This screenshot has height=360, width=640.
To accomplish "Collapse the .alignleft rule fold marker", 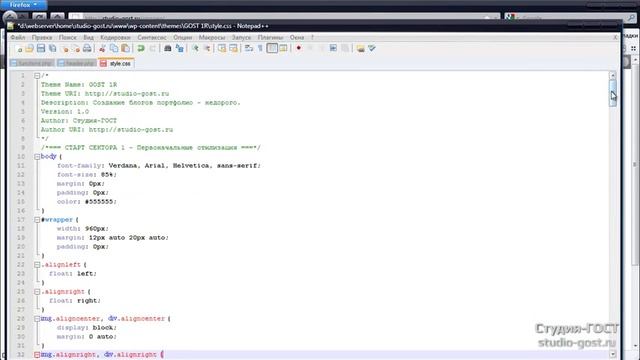I will [37, 264].
